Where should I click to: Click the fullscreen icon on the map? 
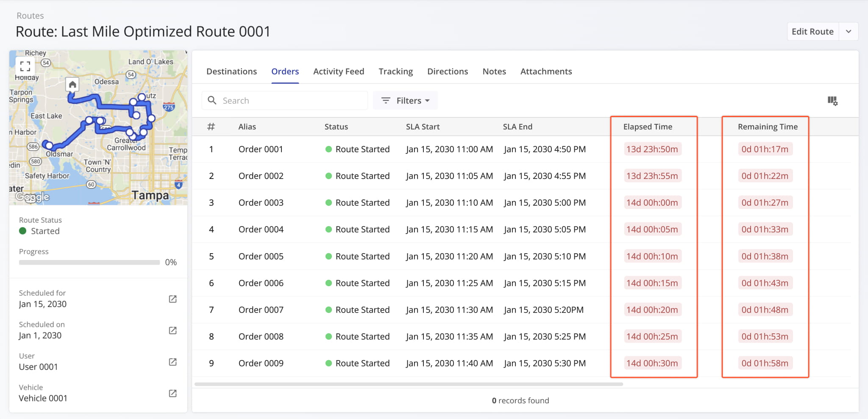(x=25, y=66)
